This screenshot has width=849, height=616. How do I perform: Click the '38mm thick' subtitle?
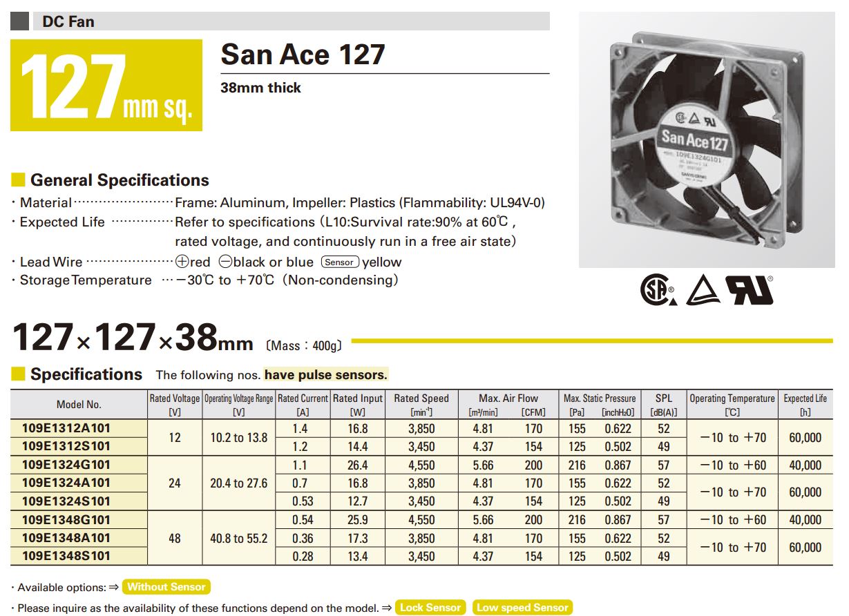pos(260,88)
